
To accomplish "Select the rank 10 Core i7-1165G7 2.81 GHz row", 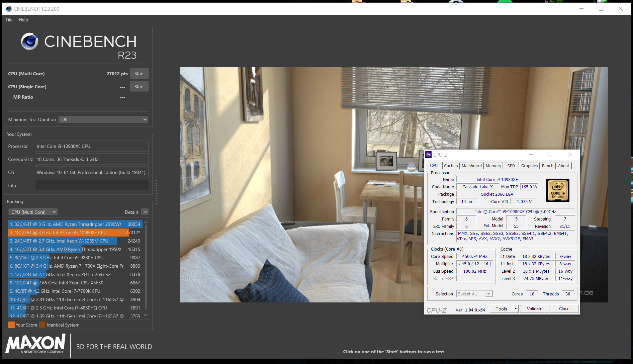I will [x=75, y=299].
